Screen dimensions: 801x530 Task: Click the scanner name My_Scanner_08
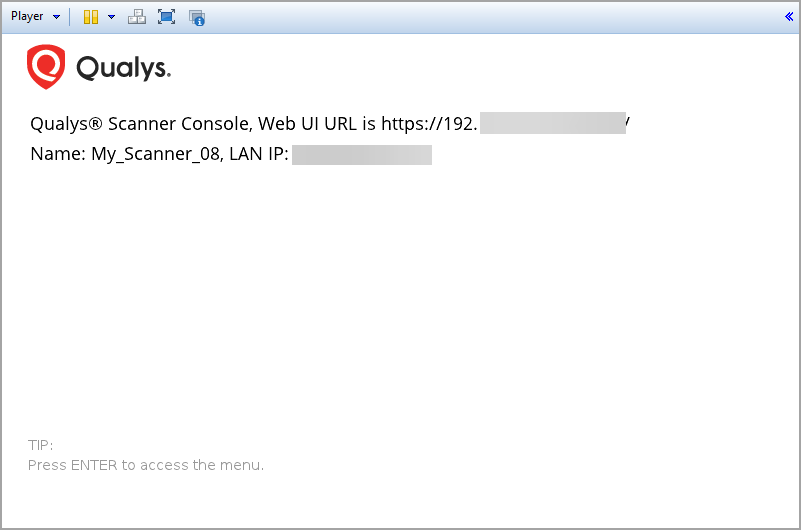tap(155, 154)
